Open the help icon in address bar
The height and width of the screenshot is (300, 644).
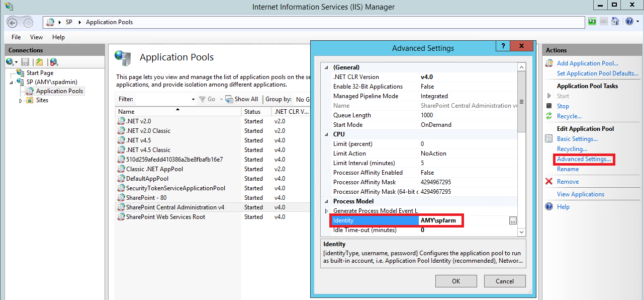[x=629, y=22]
